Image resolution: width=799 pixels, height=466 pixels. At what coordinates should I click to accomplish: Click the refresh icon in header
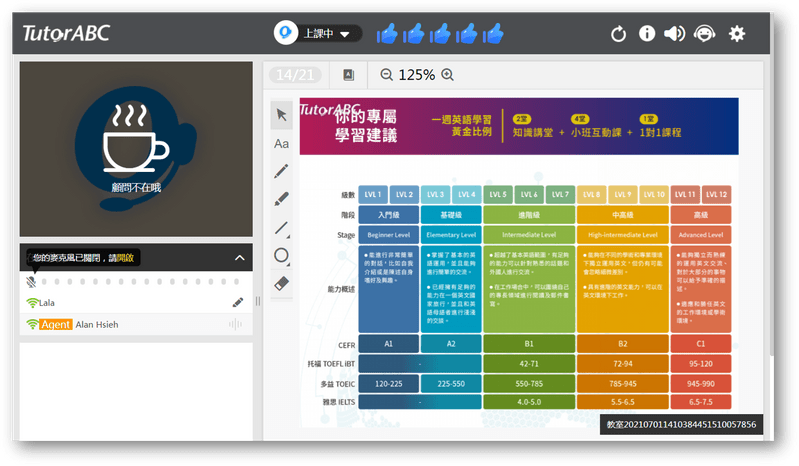pyautogui.click(x=618, y=34)
